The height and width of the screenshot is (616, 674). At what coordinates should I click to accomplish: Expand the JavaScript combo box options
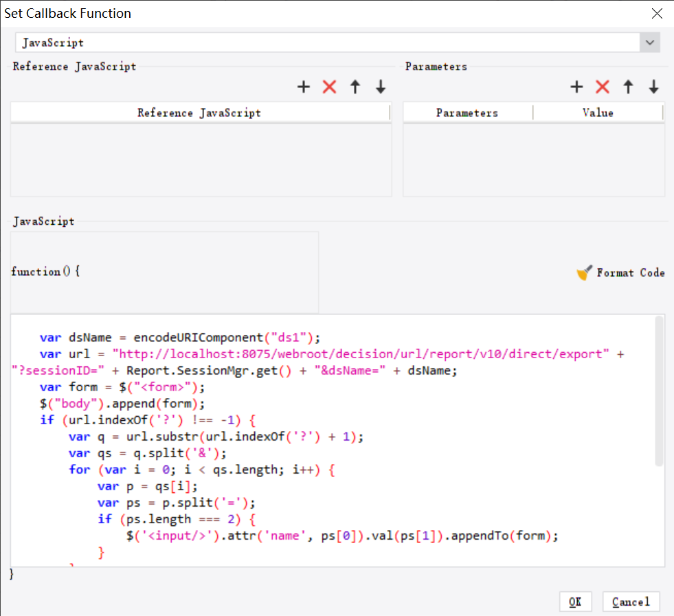pos(649,42)
